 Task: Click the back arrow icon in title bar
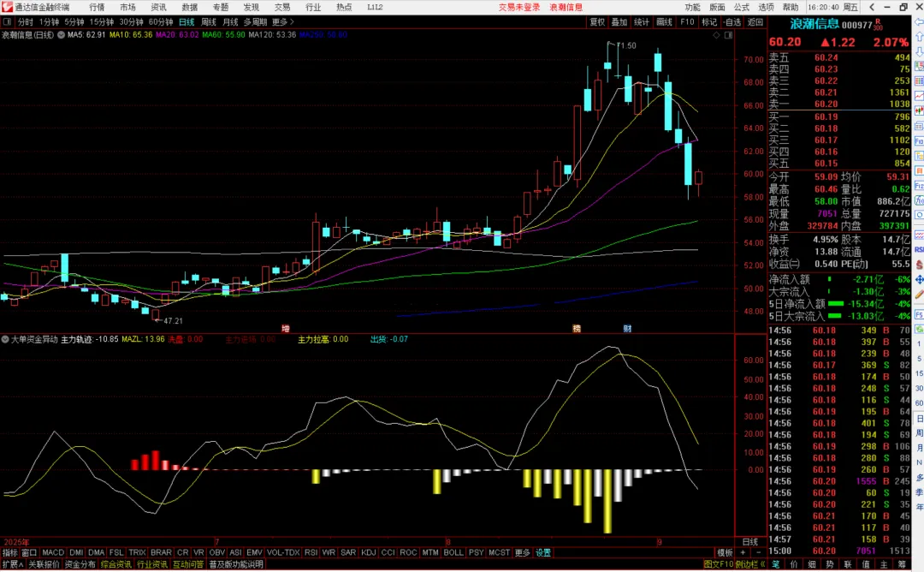click(x=873, y=7)
